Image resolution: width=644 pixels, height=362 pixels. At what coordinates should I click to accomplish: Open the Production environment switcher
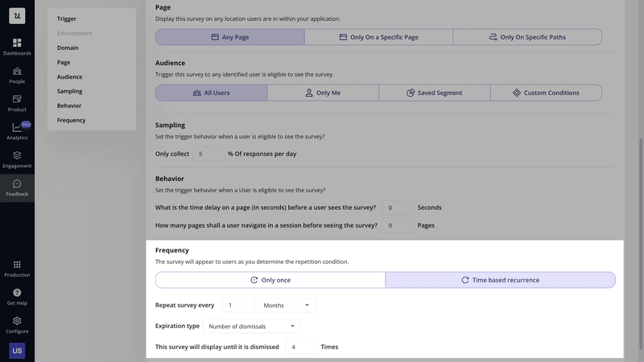coord(17,269)
